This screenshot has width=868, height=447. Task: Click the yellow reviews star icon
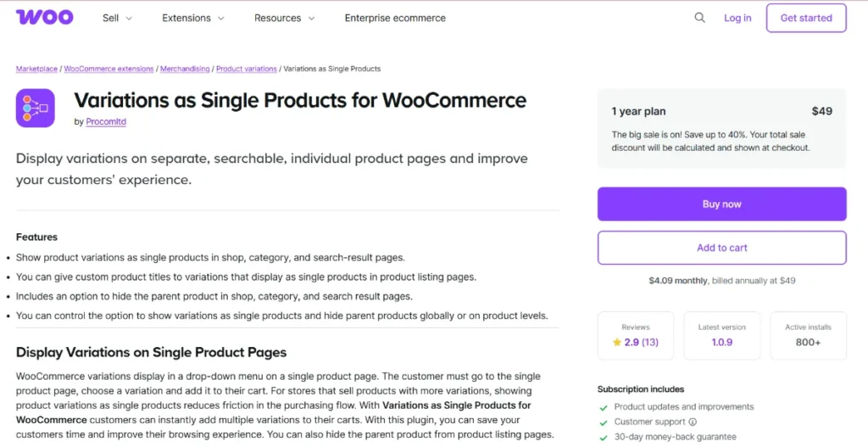click(x=617, y=343)
